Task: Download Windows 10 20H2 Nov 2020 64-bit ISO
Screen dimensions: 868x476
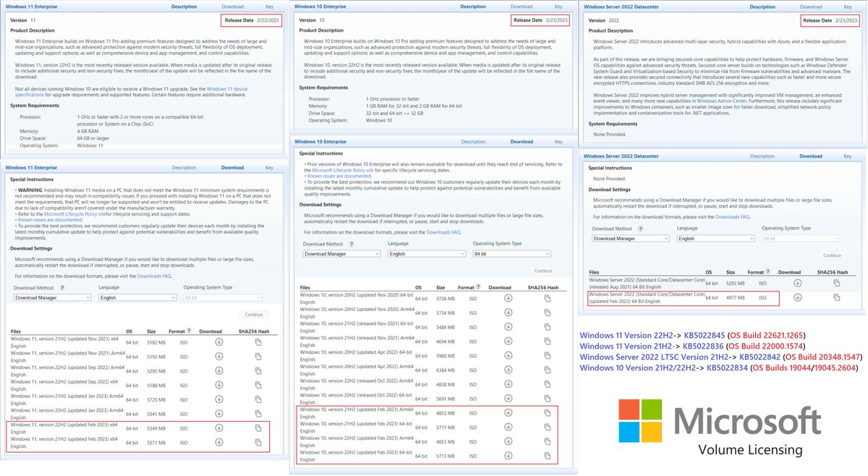Action: pos(509,297)
